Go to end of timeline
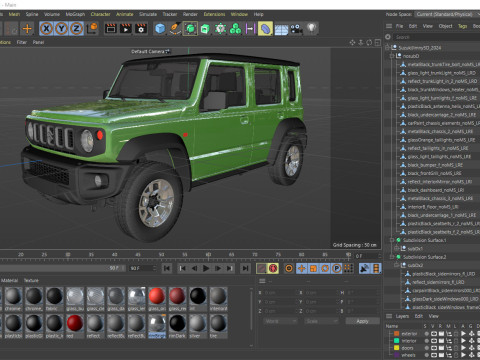This screenshot has height=360, width=480. tap(245, 268)
